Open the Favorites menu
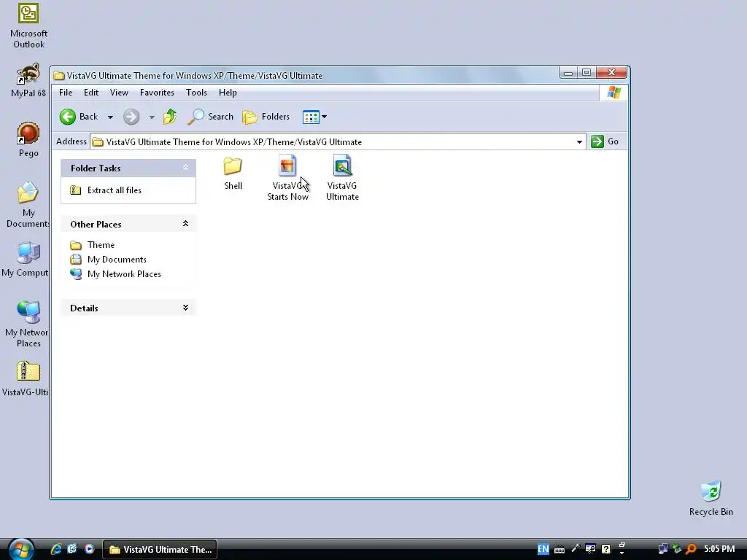The height and width of the screenshot is (560, 747). pyautogui.click(x=157, y=93)
